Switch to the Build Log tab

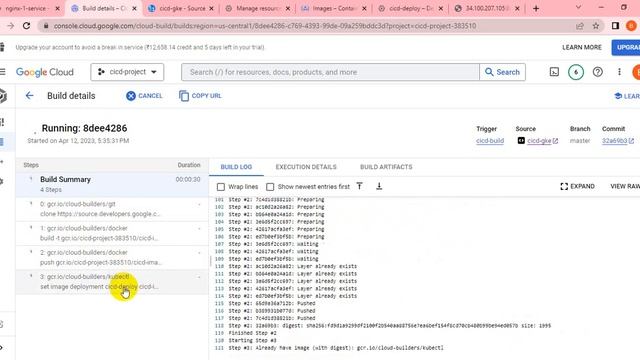[236, 167]
